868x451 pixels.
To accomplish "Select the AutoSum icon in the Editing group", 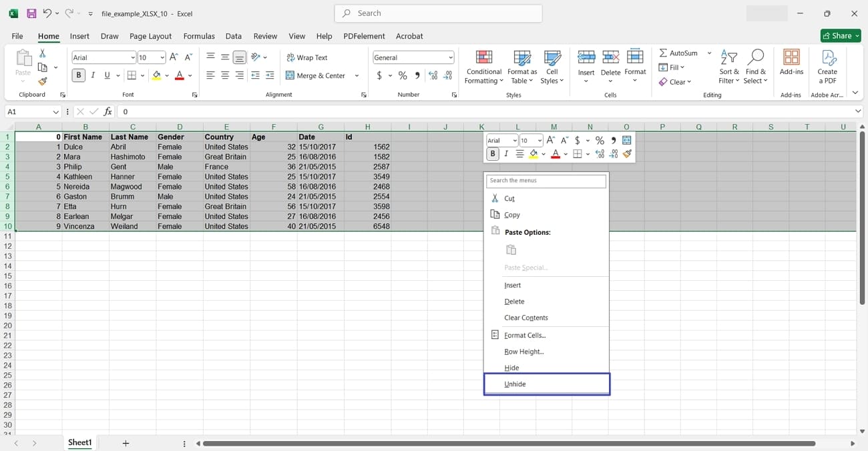I will [663, 53].
